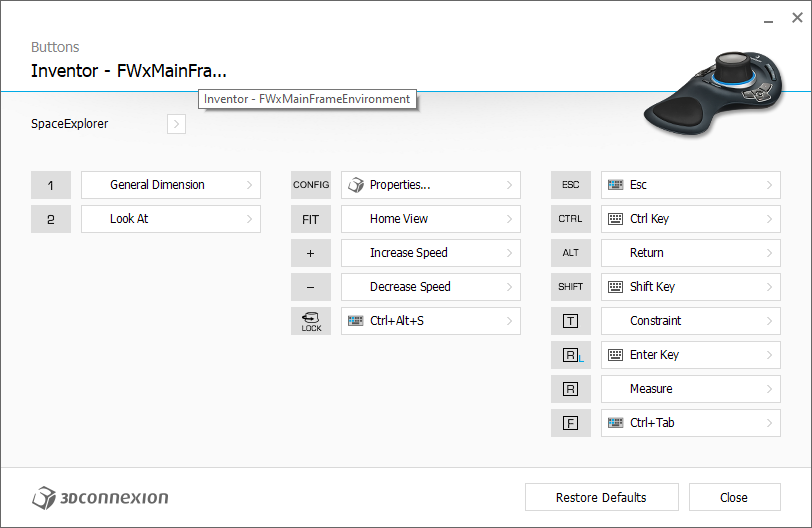Click the Restore Defaults button
812x528 pixels.
(x=602, y=497)
